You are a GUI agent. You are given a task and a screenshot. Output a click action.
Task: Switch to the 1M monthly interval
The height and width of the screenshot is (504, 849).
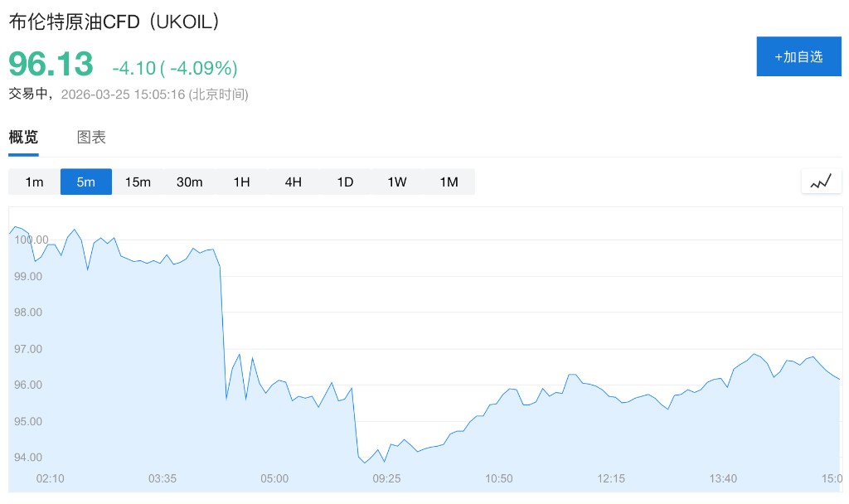coord(449,182)
